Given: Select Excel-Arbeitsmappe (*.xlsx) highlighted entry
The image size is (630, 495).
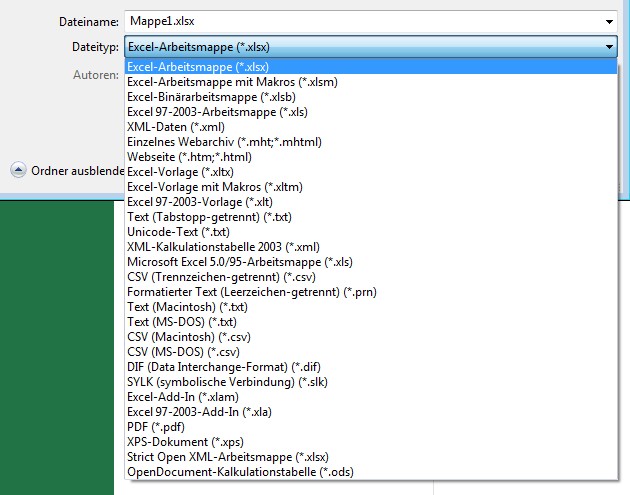Looking at the screenshot, I should pyautogui.click(x=371, y=67).
